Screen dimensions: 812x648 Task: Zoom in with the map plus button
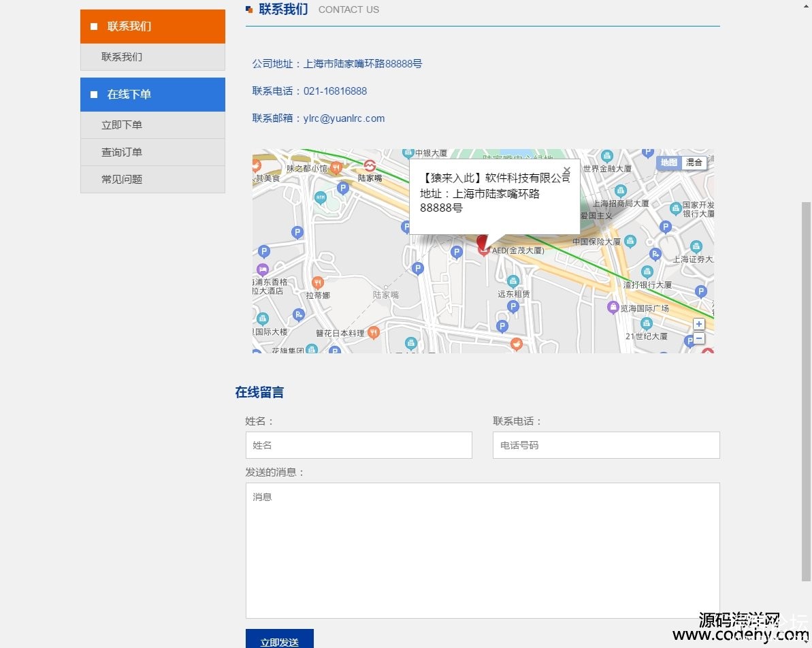698,325
